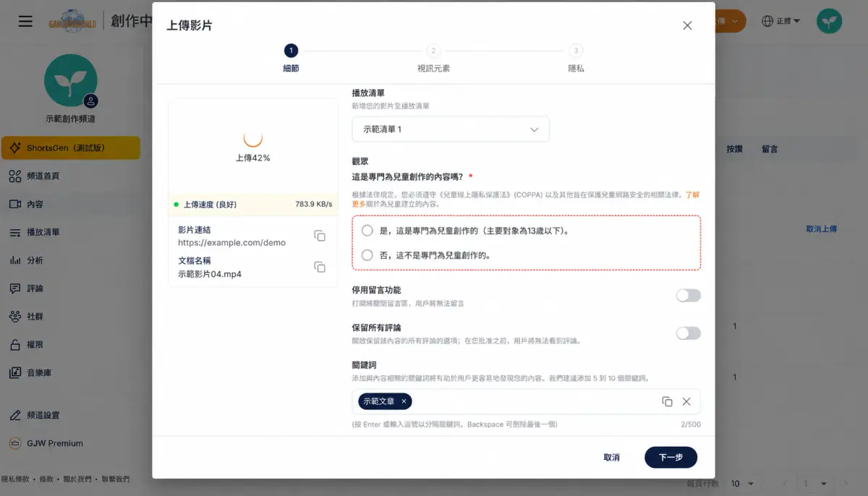868x496 pixels.
Task: Click the 關於我們 footer link
Action: tap(77, 479)
